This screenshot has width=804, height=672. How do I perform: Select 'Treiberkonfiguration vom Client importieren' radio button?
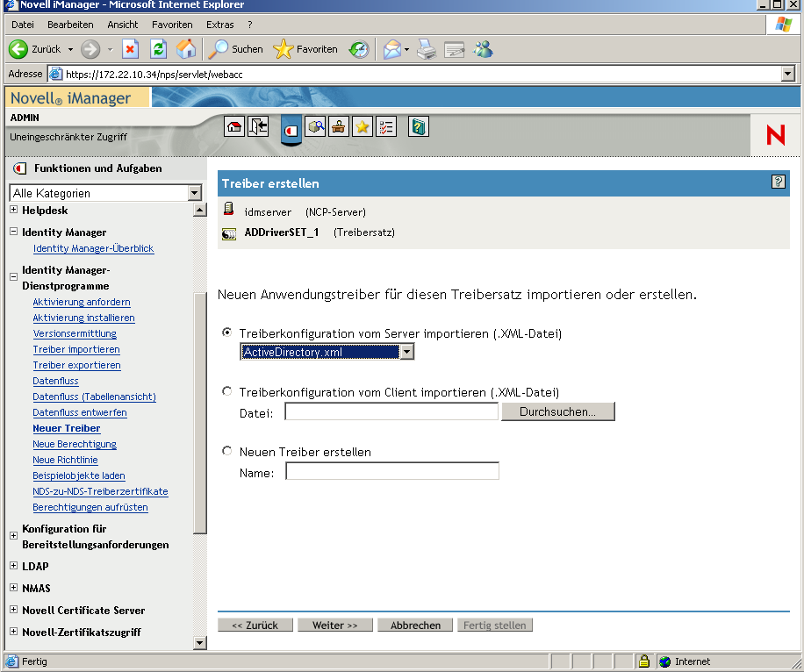226,391
